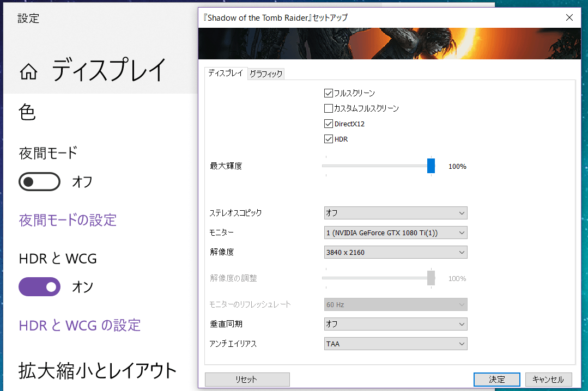Enable the カスタムフルスクリーン checkbox
The image size is (588, 391).
click(329, 108)
